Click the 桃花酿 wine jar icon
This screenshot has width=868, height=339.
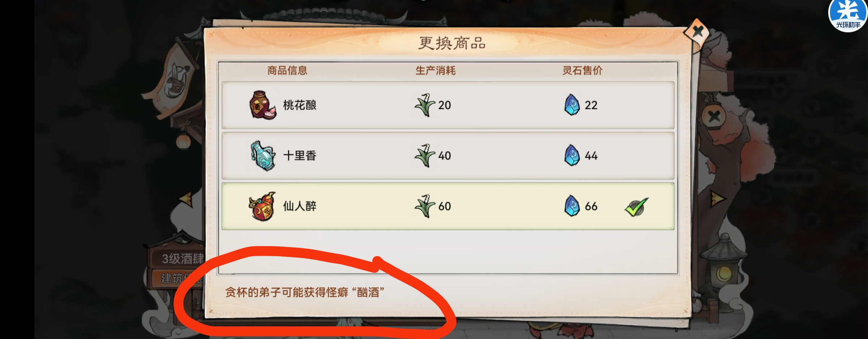coord(263,105)
